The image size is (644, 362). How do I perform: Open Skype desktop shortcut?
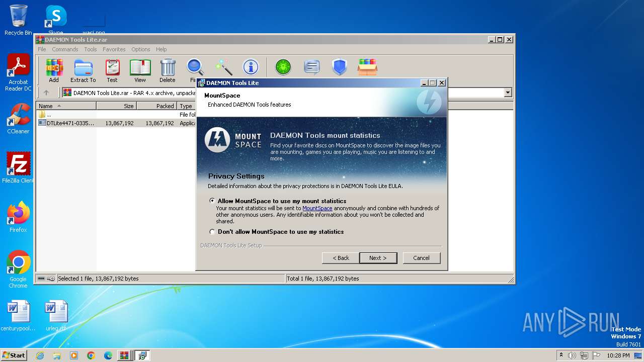[56, 20]
